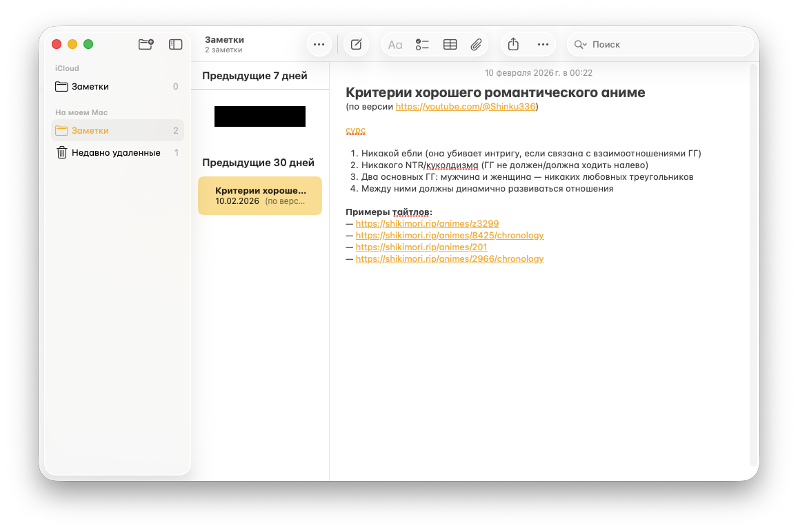Click the сурс link text
798x532 pixels.
point(356,131)
